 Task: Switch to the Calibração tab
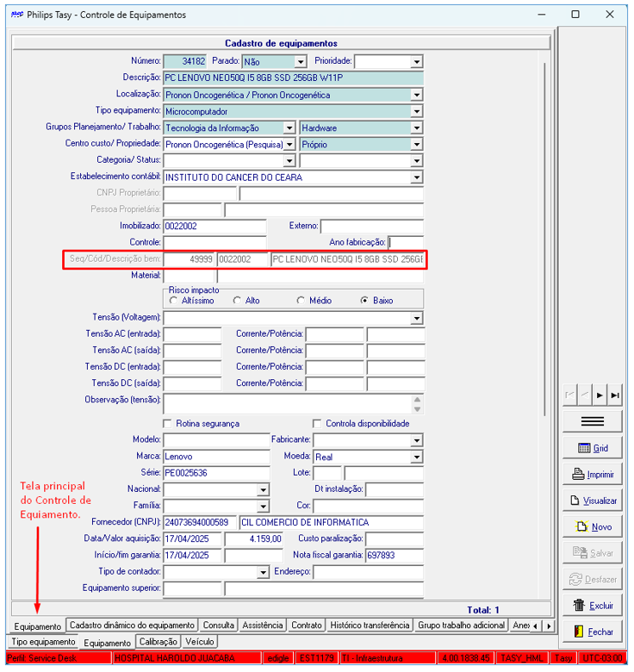(158, 642)
